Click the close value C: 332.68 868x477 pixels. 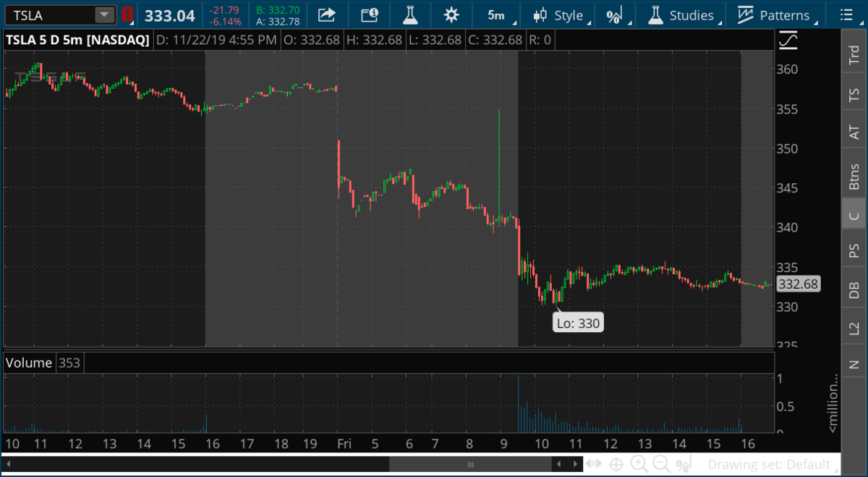497,40
